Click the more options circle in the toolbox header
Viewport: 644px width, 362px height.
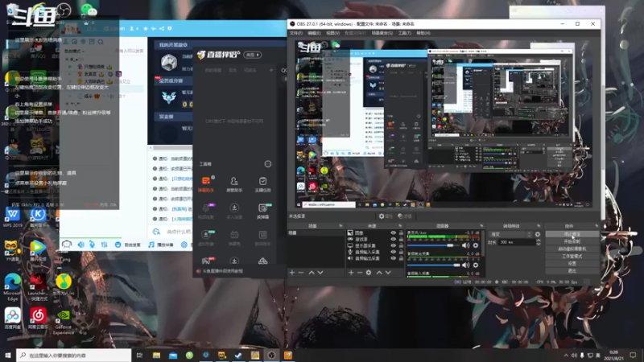[268, 164]
